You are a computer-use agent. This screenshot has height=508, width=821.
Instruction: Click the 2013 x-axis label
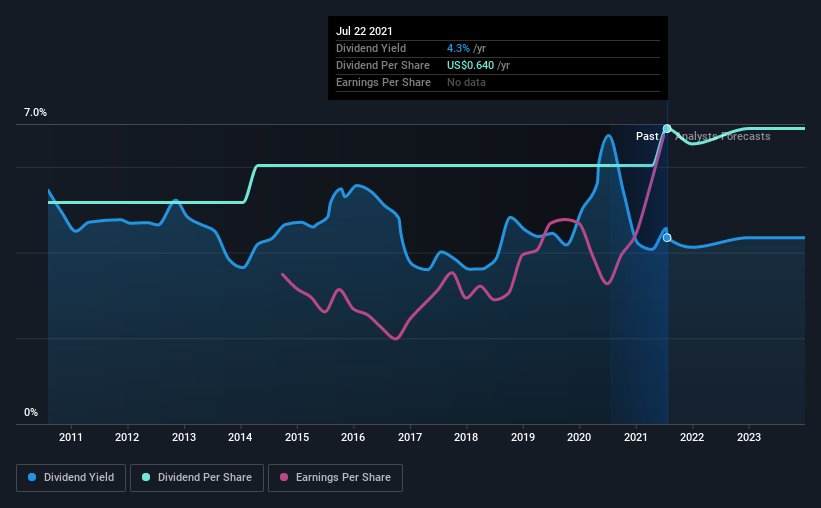[x=184, y=437]
